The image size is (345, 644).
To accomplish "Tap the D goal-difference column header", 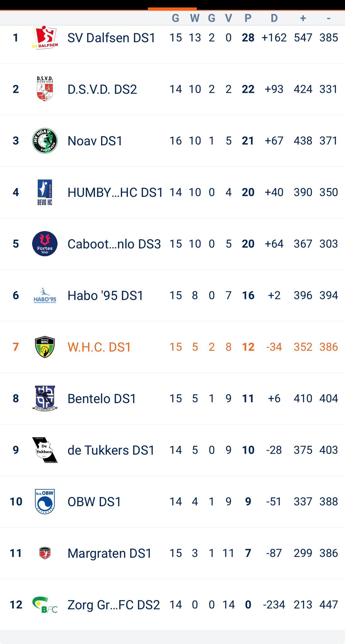I will click(x=274, y=18).
